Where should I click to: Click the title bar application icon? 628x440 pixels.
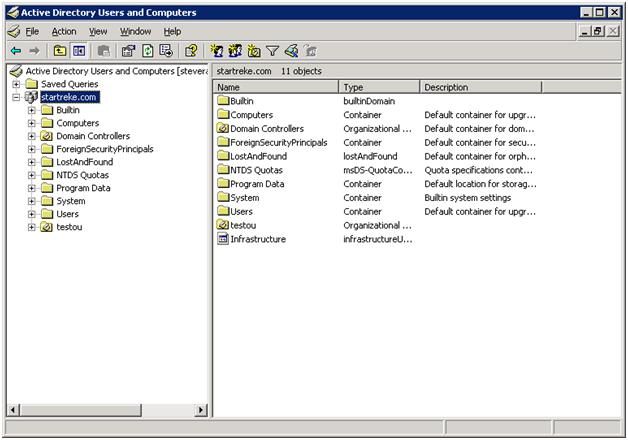[x=13, y=13]
